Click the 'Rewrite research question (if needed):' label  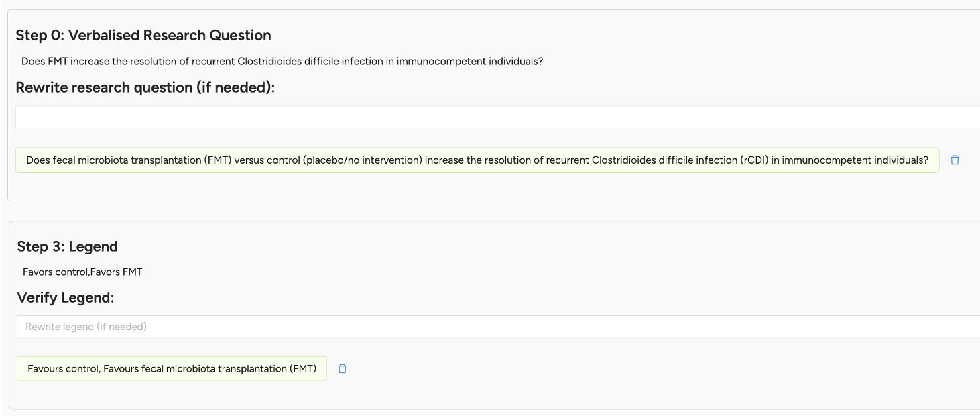[x=145, y=87]
